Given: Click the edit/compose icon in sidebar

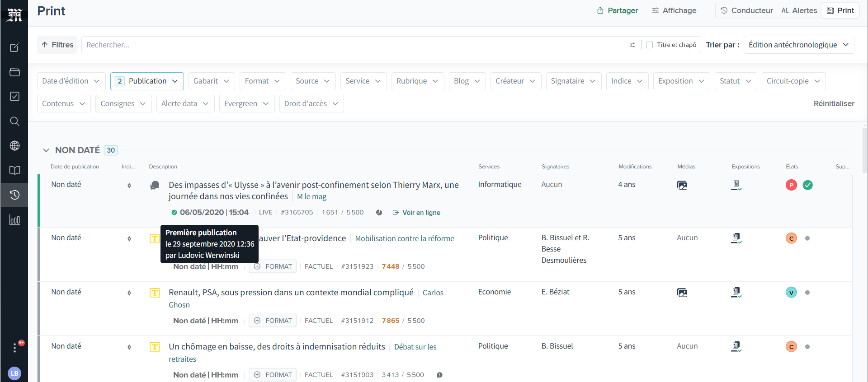Looking at the screenshot, I should (x=14, y=47).
